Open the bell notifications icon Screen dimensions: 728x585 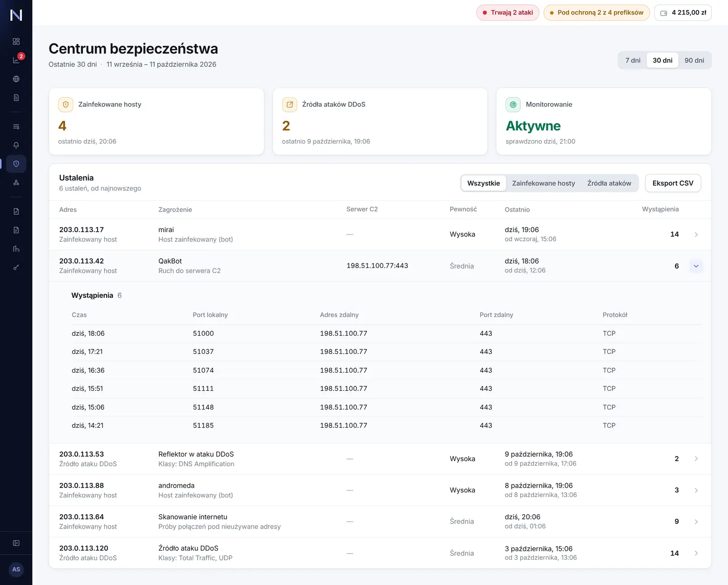click(x=16, y=145)
